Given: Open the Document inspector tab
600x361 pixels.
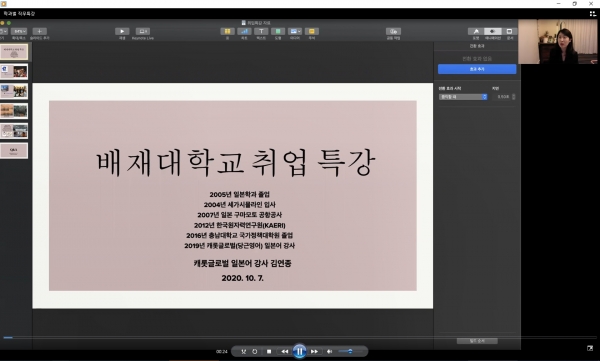Looking at the screenshot, I should coord(509,31).
